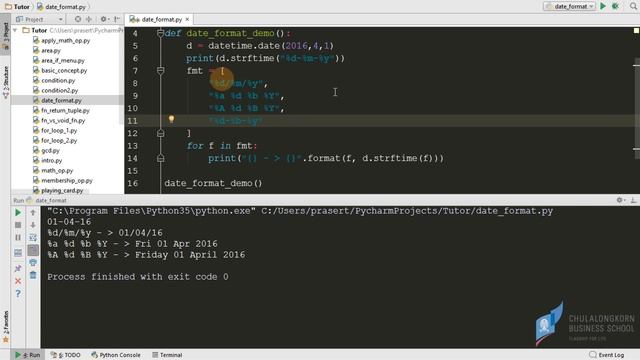Select area.py in project tree

click(x=47, y=50)
